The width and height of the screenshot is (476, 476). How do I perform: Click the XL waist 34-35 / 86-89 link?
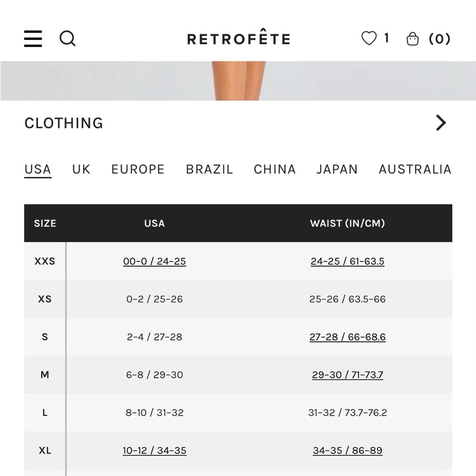point(347,450)
